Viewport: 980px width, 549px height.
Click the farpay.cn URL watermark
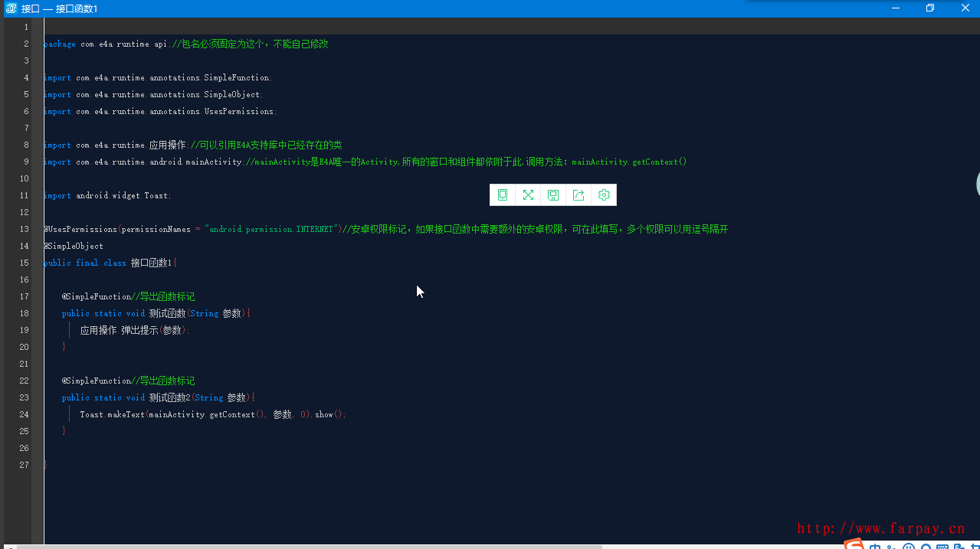(x=880, y=528)
